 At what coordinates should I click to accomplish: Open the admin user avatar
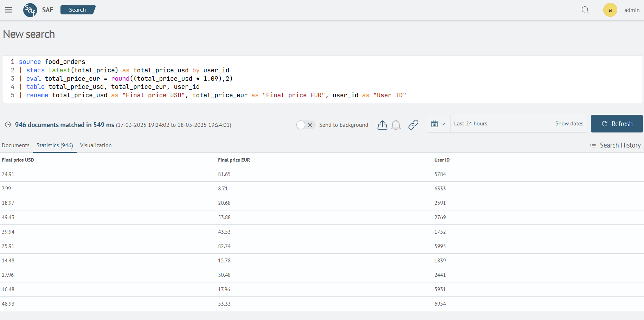click(x=610, y=10)
